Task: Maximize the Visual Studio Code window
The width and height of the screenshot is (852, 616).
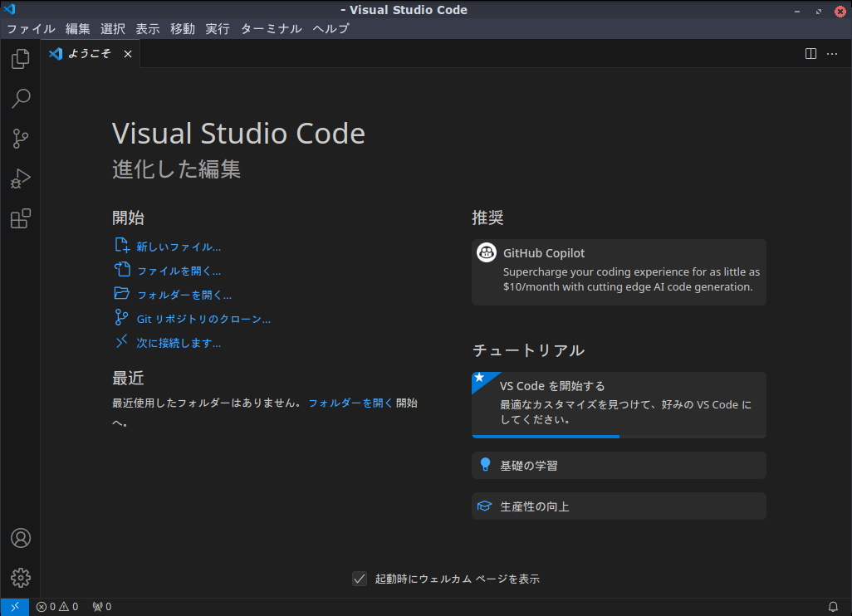Action: click(819, 11)
